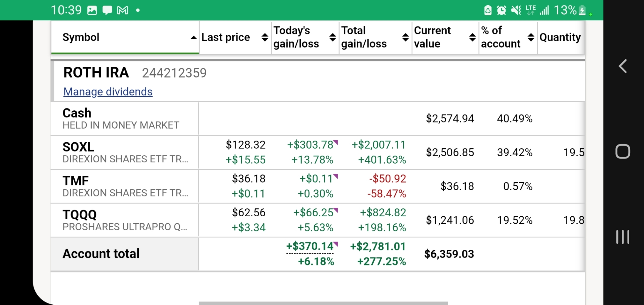644x305 pixels.
Task: Tap the gallery image notification icon
Action: pos(92,11)
